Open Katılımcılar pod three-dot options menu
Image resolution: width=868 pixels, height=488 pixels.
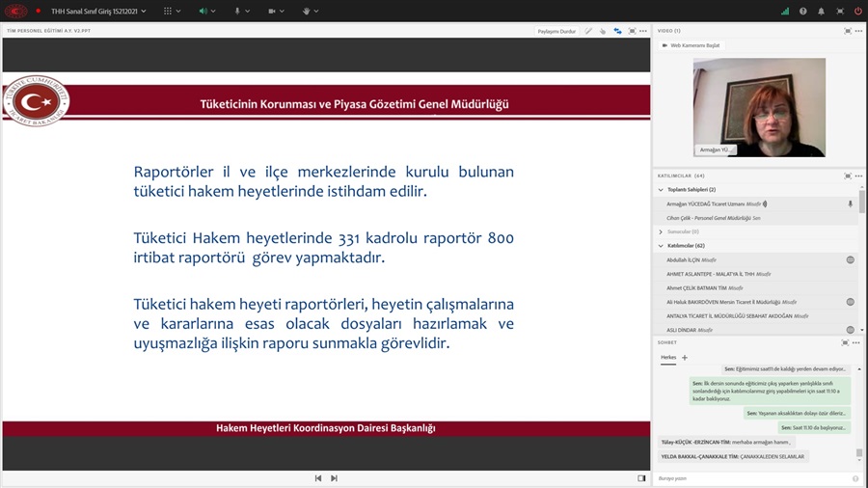click(858, 176)
